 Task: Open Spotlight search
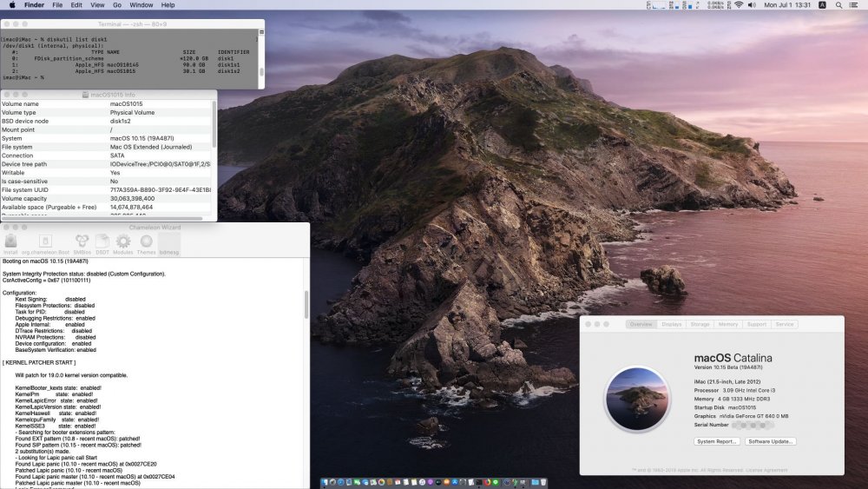pyautogui.click(x=838, y=5)
